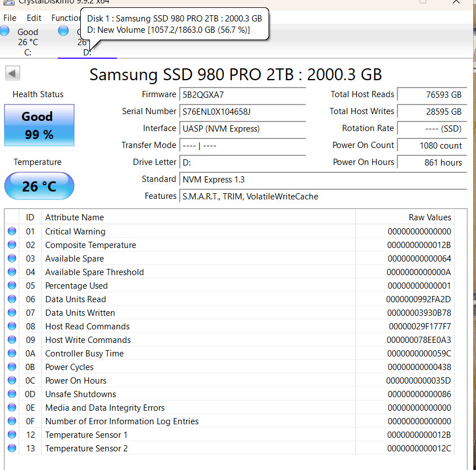Click the Drive Letter field D:

click(243, 163)
